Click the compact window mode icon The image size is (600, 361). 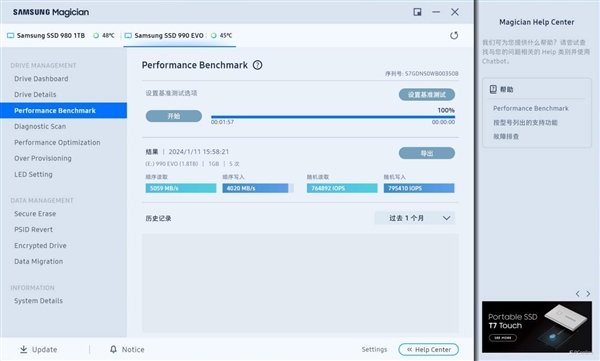pos(417,12)
